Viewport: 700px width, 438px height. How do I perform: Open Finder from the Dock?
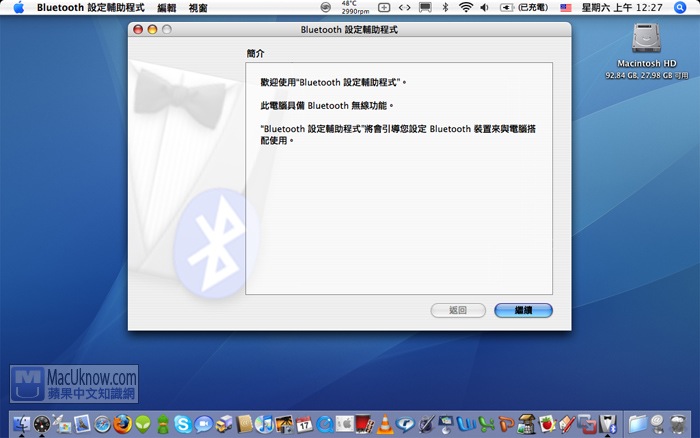coord(21,424)
